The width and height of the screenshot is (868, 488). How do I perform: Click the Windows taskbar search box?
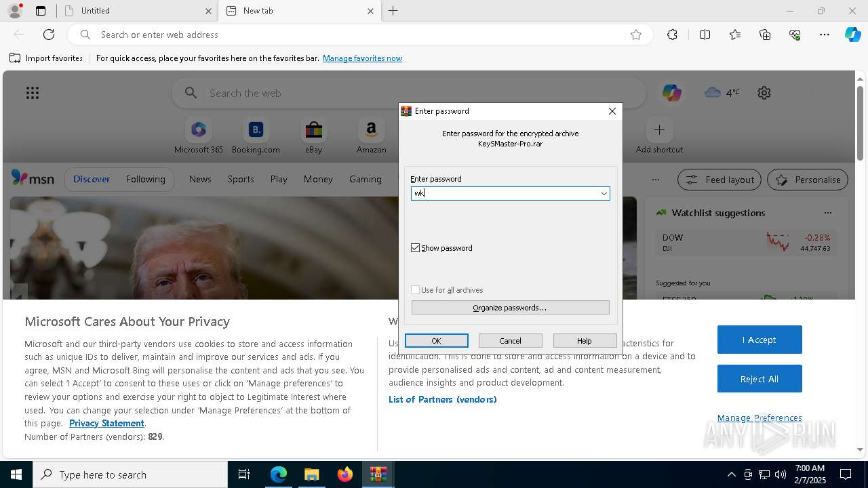click(130, 474)
